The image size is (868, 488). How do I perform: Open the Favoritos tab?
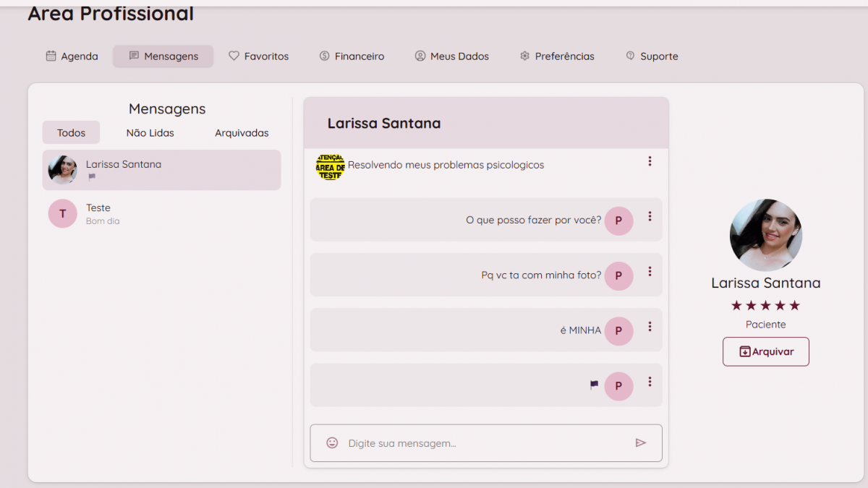point(259,56)
